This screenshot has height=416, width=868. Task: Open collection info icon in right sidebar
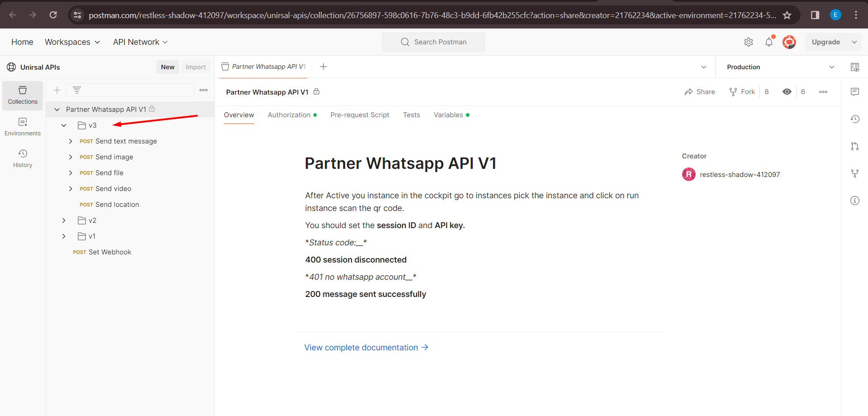point(855,201)
